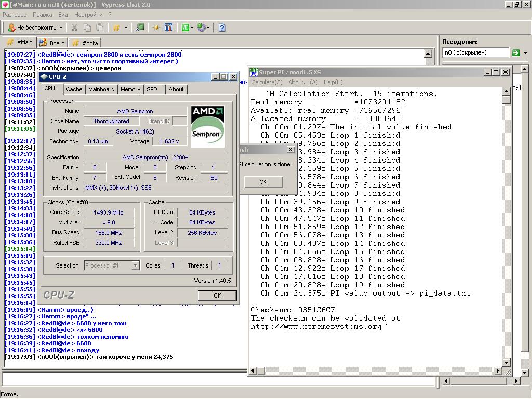
Task: Open dropdown arrow next to green format icon
Action: [192, 28]
